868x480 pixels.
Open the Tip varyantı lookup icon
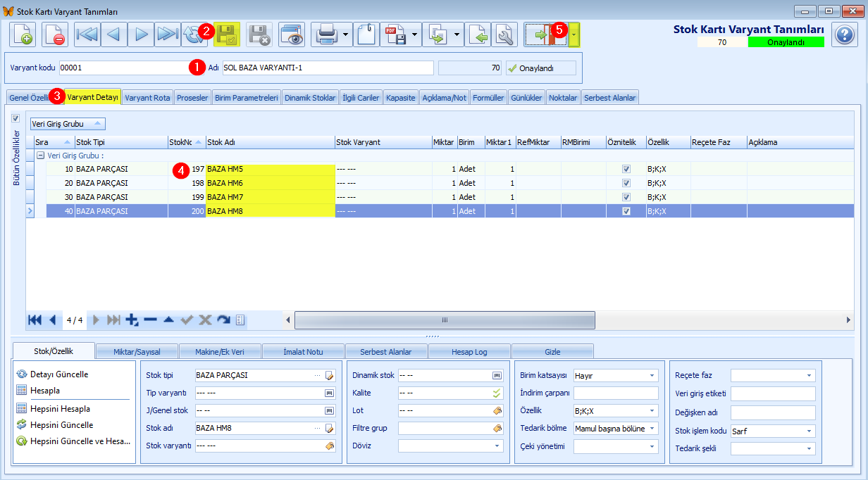click(329, 393)
